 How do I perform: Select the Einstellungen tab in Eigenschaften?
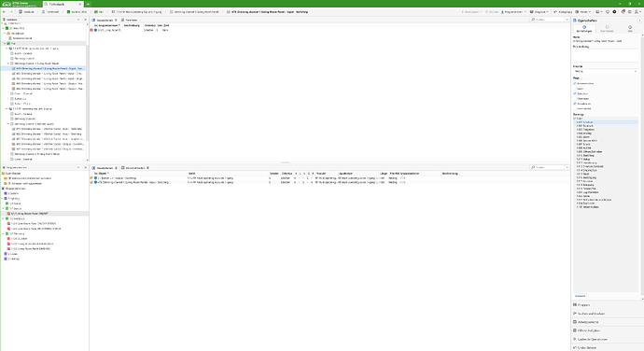584,29
